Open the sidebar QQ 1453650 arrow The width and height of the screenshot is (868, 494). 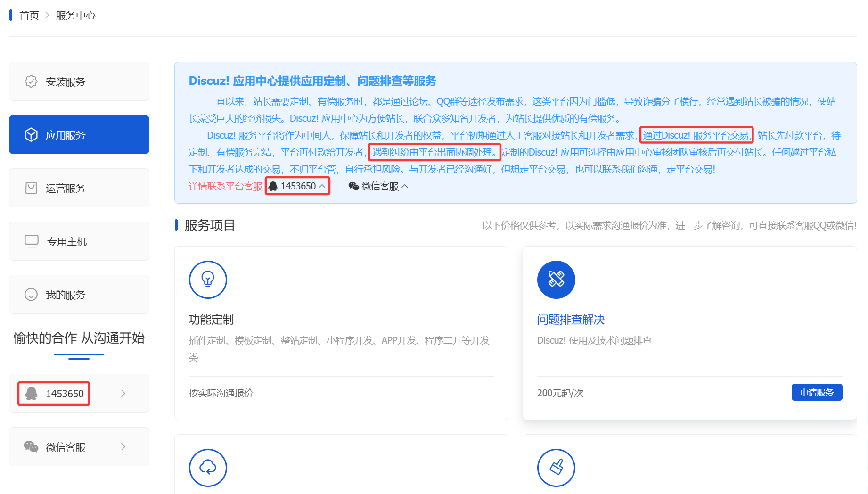click(x=123, y=393)
